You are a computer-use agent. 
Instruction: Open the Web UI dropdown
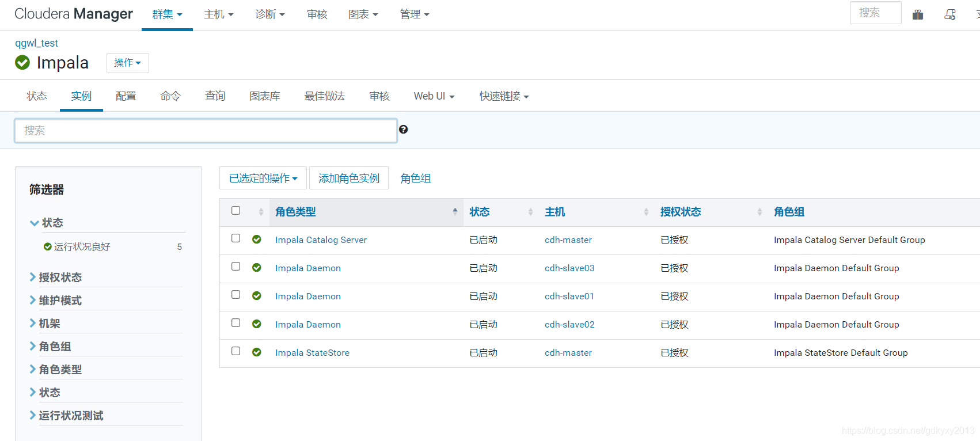[x=434, y=96]
